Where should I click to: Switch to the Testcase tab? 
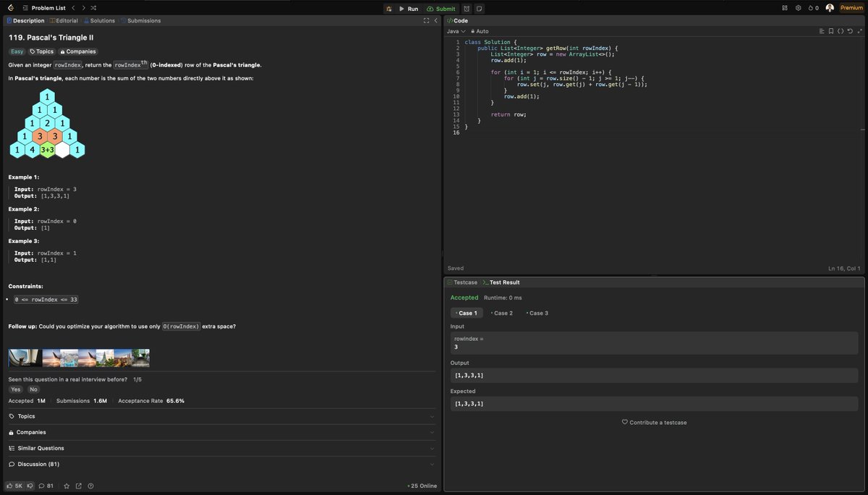coord(463,282)
